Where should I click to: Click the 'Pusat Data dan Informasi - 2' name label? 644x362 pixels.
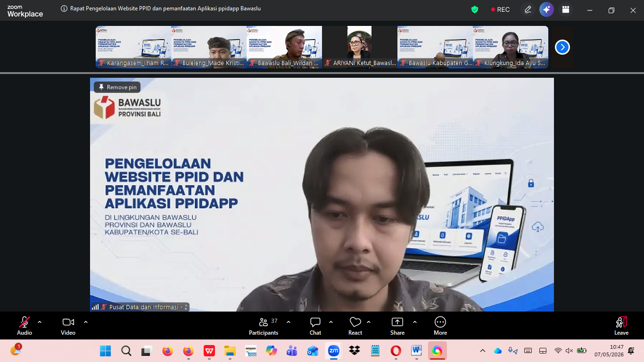point(149,307)
